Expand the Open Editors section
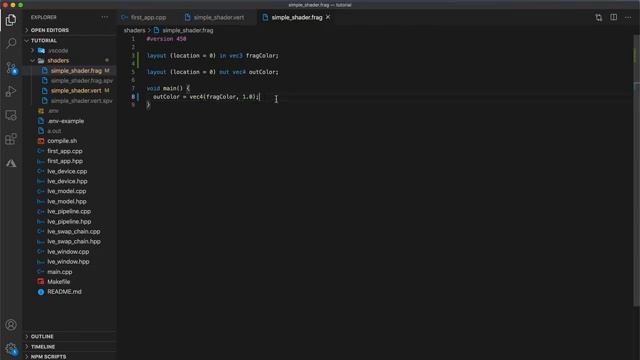 click(70, 30)
